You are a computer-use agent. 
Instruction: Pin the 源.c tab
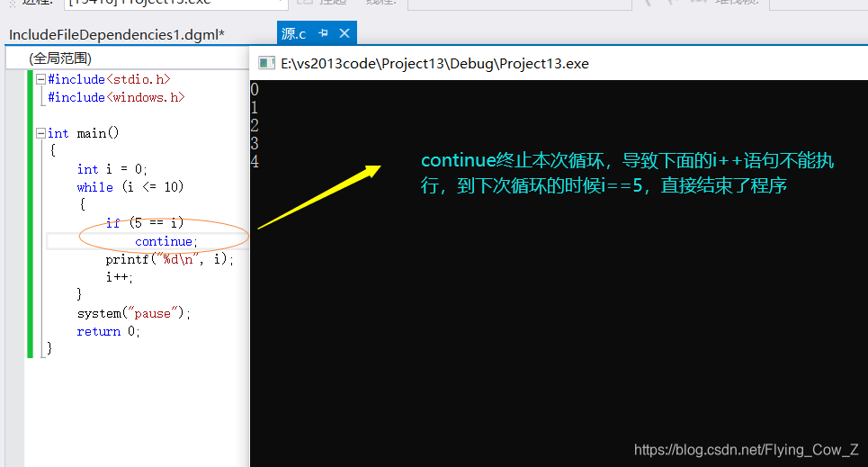(323, 33)
